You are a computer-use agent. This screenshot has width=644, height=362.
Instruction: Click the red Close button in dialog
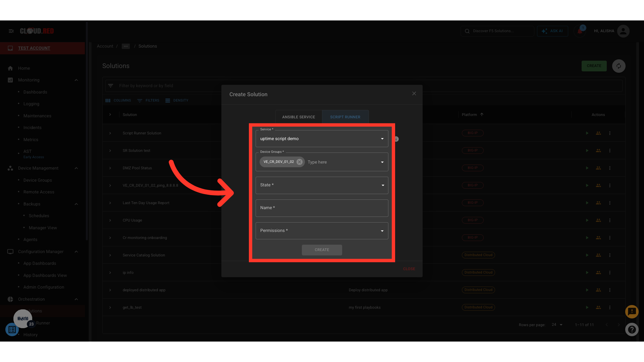[409, 269]
